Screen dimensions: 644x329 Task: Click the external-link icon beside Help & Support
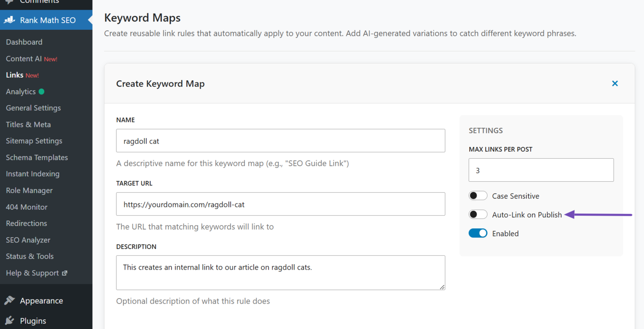65,272
